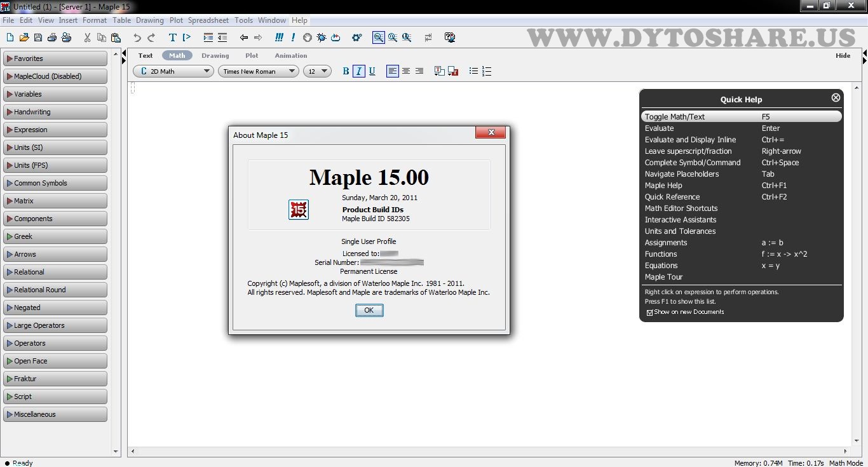Expand the Large Operators palette

pyautogui.click(x=55, y=325)
